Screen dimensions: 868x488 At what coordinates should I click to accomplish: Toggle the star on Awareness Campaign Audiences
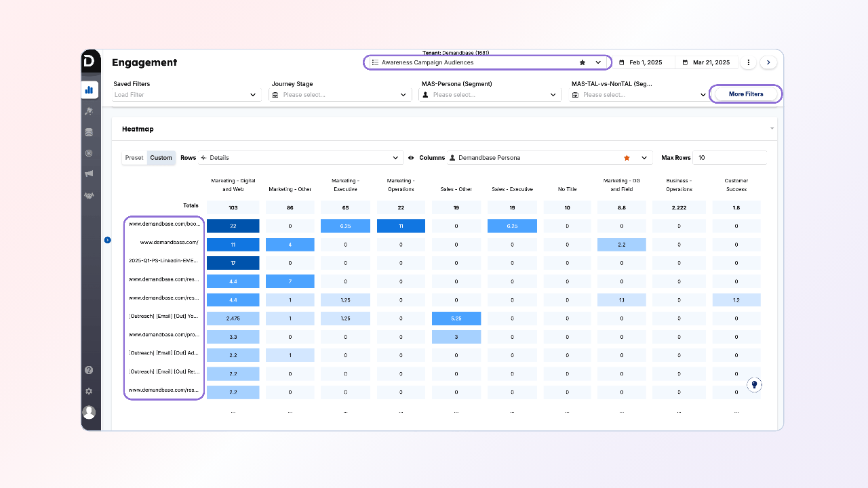[583, 62]
